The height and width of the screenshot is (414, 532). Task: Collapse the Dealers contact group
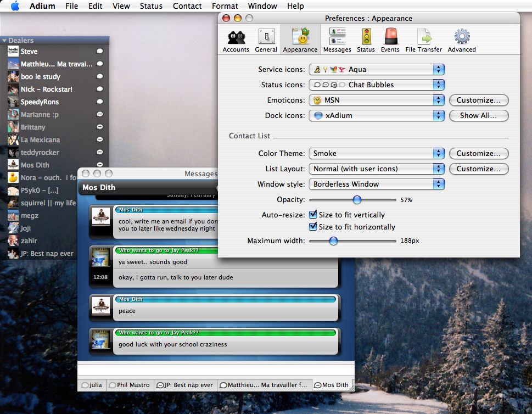[x=4, y=41]
